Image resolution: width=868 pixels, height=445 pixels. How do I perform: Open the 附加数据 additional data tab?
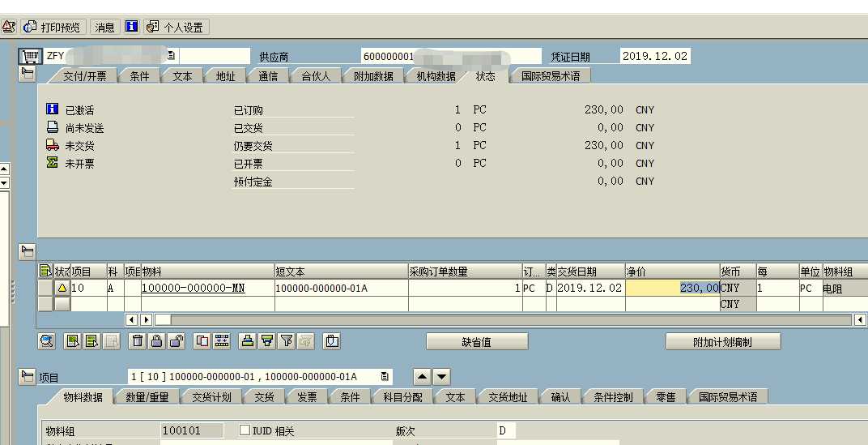pos(373,76)
